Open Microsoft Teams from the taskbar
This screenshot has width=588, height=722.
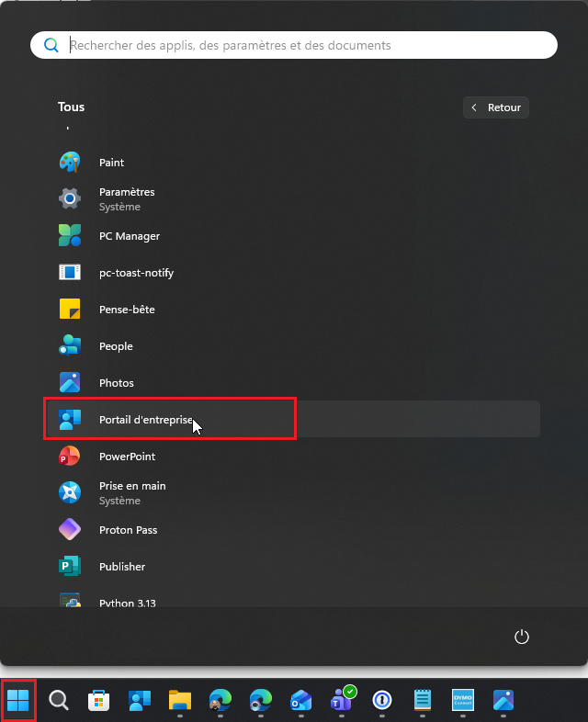[342, 701]
